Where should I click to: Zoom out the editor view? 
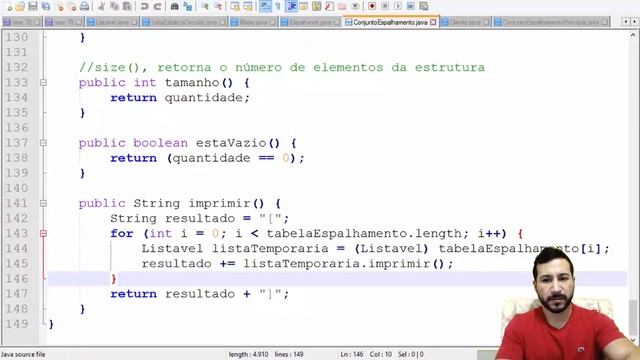(218, 6)
